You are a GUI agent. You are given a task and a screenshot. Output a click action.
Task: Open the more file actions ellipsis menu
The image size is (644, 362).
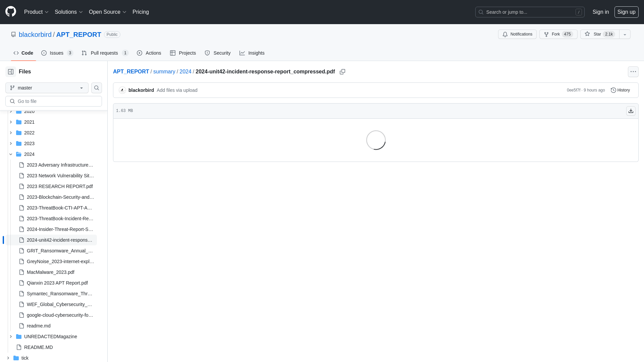pos(633,72)
